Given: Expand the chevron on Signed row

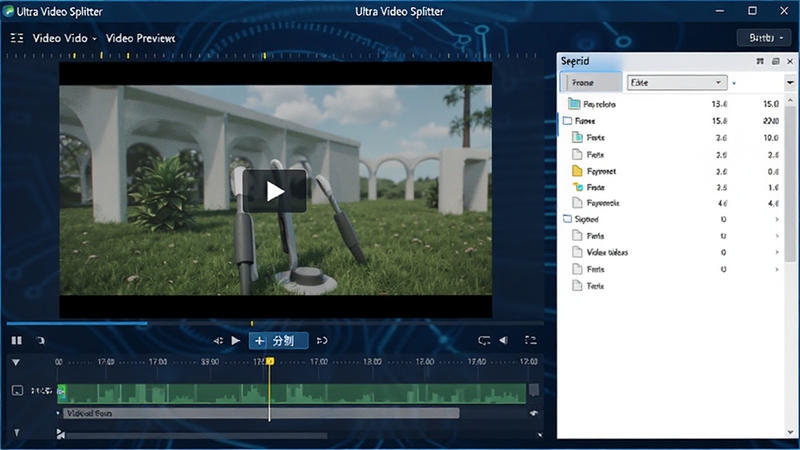Looking at the screenshot, I should [x=777, y=219].
